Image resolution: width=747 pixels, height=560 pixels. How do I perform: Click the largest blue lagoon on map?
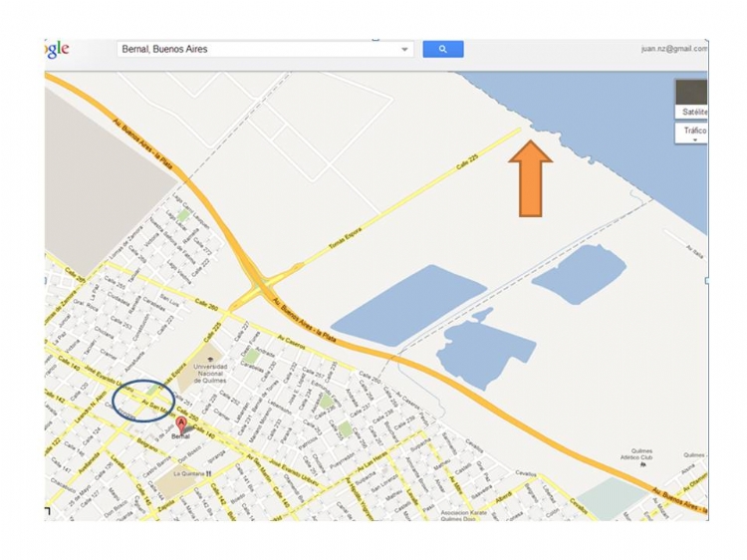pos(408,305)
